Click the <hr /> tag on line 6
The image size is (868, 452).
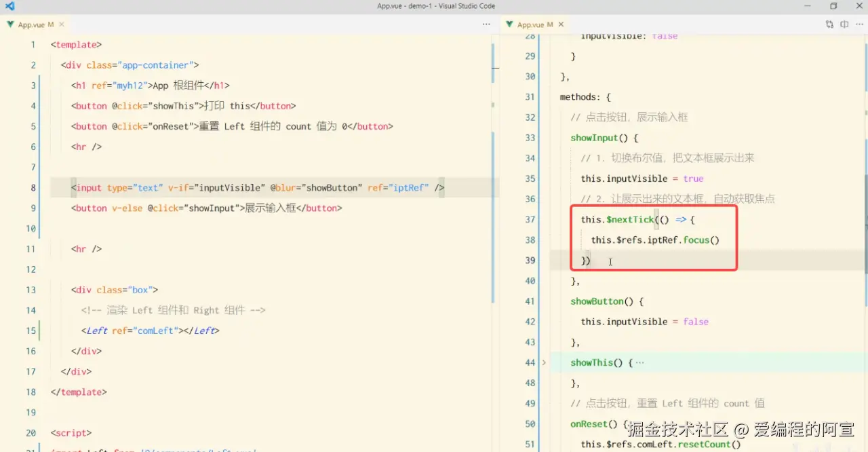[x=86, y=147]
